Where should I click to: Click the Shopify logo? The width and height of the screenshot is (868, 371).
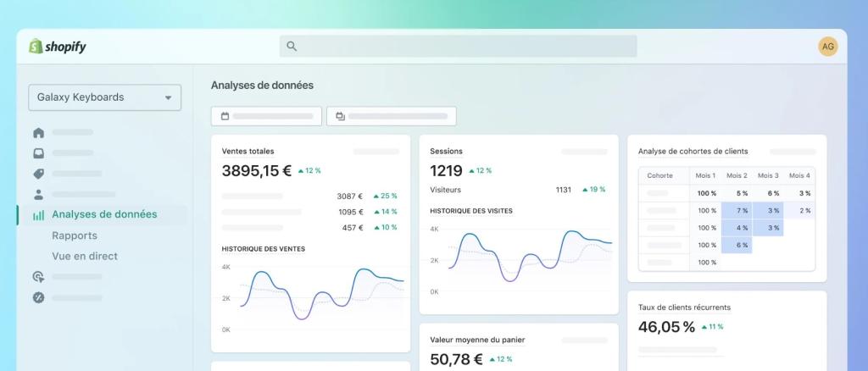click(58, 47)
